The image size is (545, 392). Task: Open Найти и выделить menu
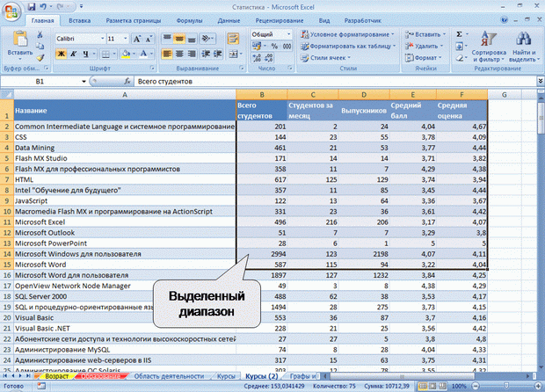pyautogui.click(x=523, y=47)
